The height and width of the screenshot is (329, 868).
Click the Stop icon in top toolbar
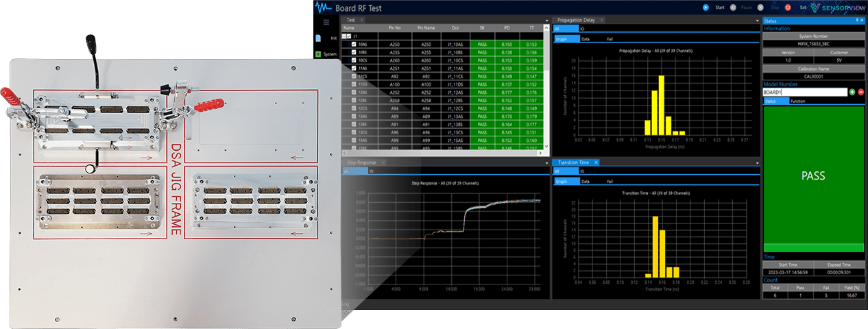point(760,8)
